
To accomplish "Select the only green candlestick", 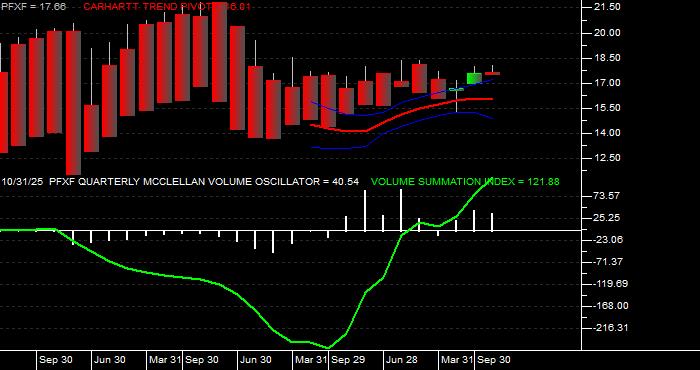I will click(474, 78).
